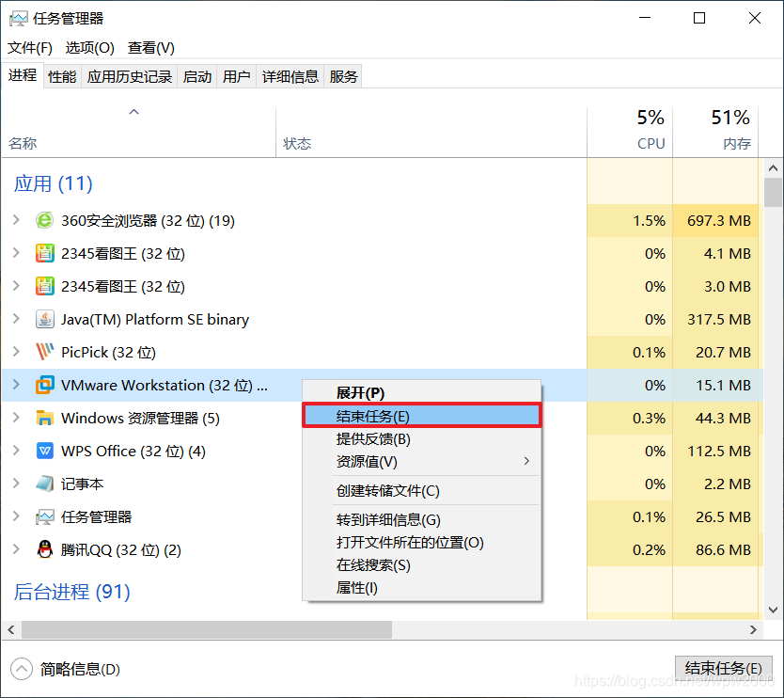Choose 创建转储文件(C) in the context menu
The image size is (784, 698).
[x=421, y=490]
